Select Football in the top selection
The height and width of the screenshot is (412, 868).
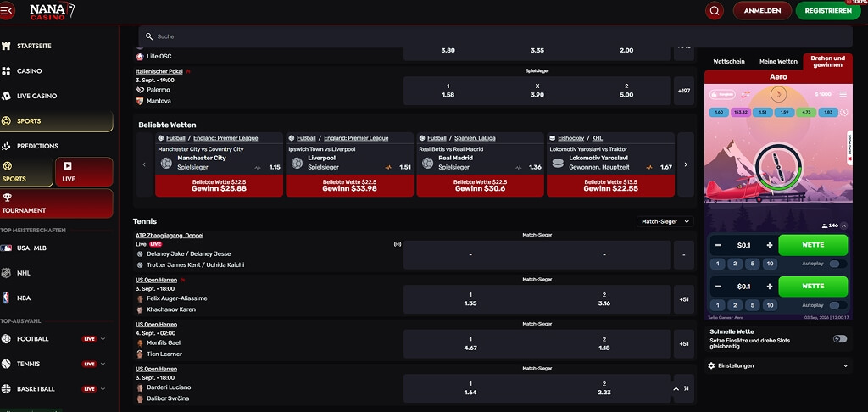coord(32,339)
